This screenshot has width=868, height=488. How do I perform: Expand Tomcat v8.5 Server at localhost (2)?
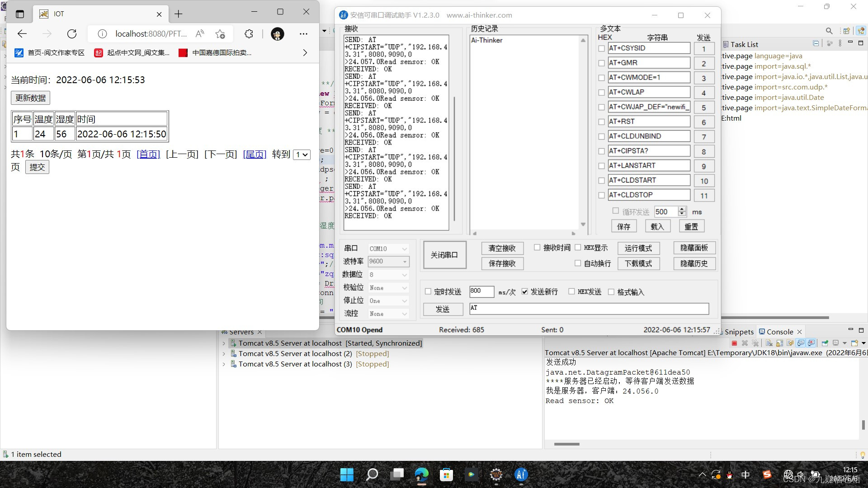(x=224, y=354)
